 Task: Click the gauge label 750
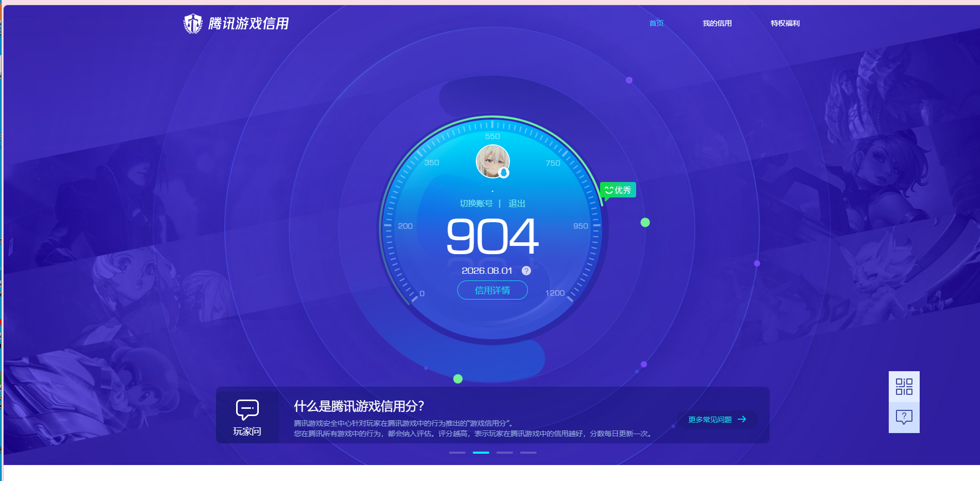pyautogui.click(x=553, y=163)
